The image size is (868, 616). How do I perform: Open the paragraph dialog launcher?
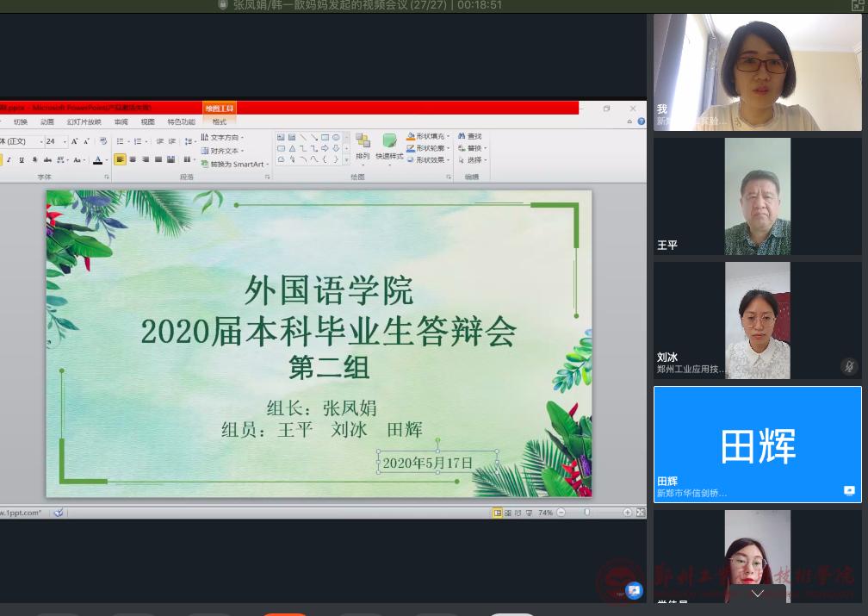click(267, 177)
